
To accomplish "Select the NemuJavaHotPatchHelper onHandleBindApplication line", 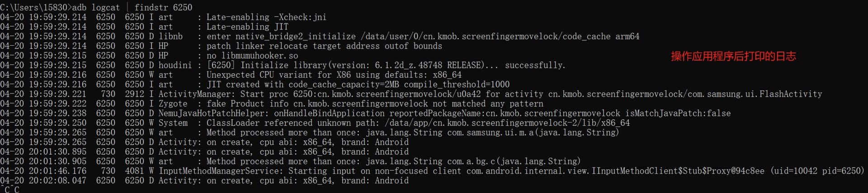I will [x=365, y=113].
